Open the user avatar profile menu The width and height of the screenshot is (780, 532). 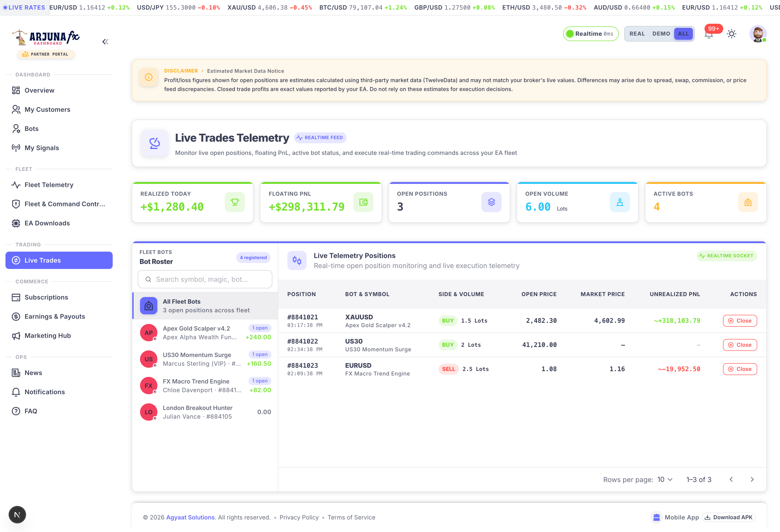click(x=758, y=34)
